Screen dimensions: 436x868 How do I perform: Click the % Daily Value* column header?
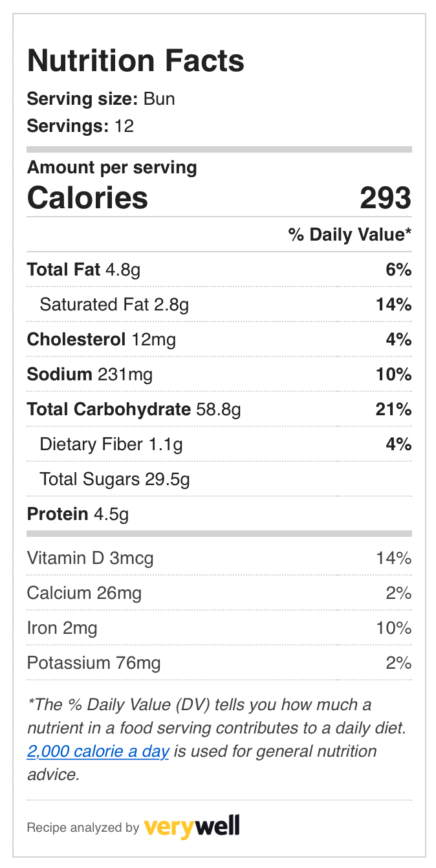(x=350, y=234)
